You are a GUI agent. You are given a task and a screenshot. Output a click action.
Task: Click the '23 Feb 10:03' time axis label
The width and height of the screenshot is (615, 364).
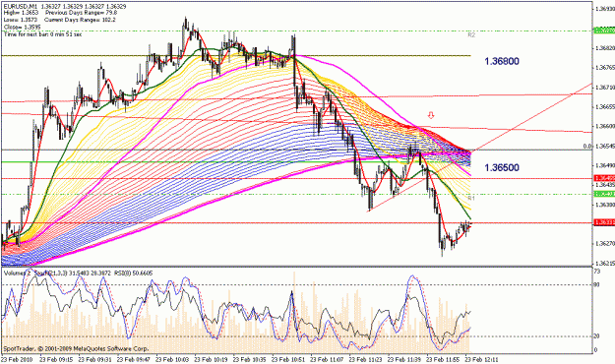coord(172,359)
